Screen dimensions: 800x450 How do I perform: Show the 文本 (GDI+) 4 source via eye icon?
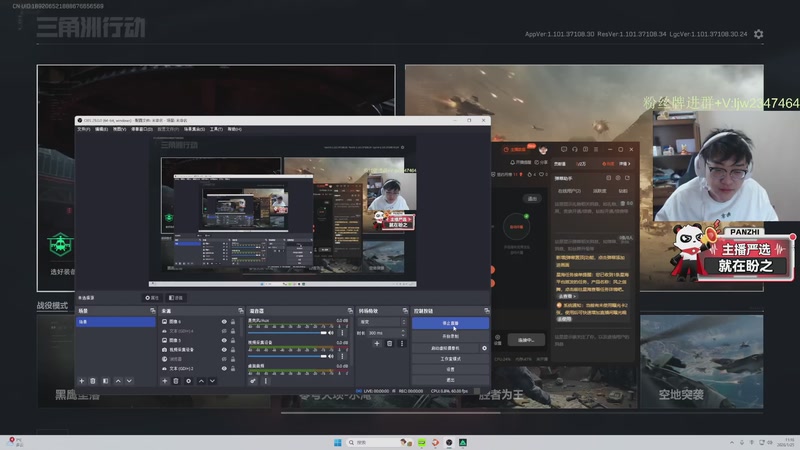pos(224,331)
